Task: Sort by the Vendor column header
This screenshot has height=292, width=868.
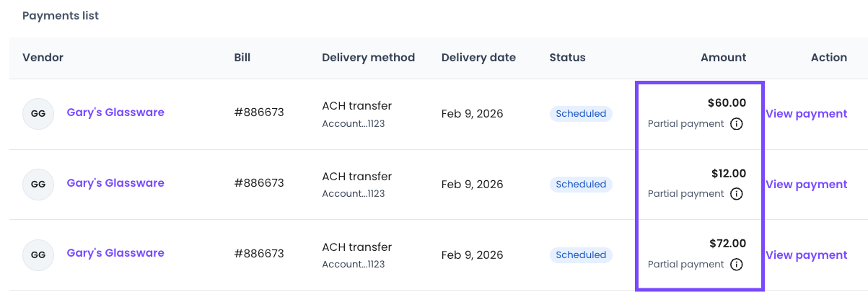Action: (x=43, y=58)
